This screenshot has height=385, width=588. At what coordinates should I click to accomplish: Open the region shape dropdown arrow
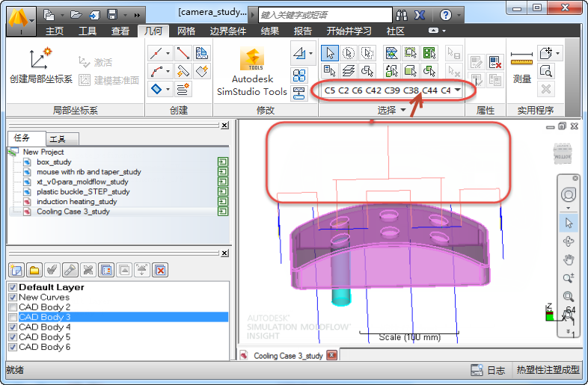[168, 89]
